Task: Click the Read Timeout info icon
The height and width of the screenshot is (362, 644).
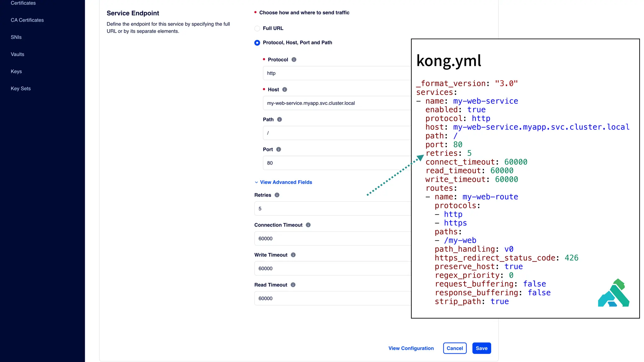Action: pos(293,285)
